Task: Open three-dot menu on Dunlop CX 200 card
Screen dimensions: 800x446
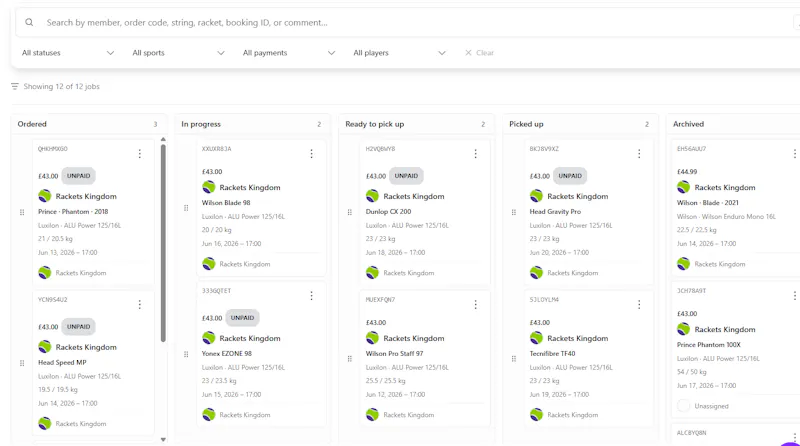Action: click(x=475, y=154)
